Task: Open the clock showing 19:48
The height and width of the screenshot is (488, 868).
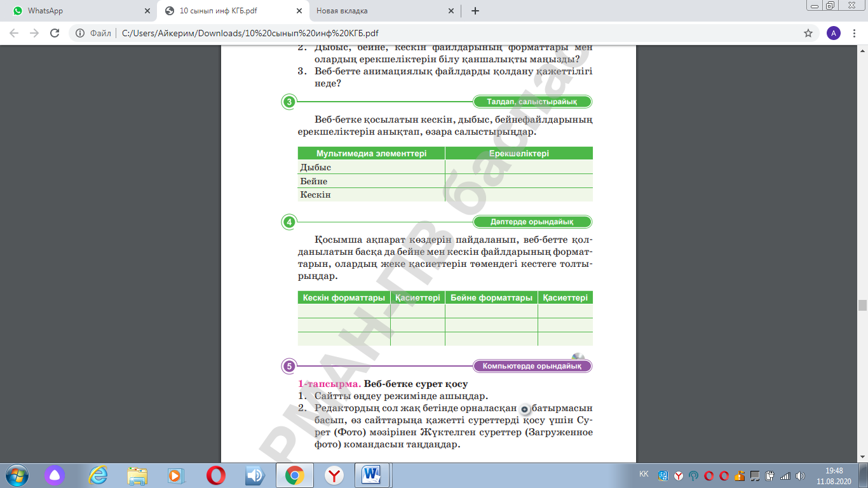Action: pyautogui.click(x=834, y=475)
